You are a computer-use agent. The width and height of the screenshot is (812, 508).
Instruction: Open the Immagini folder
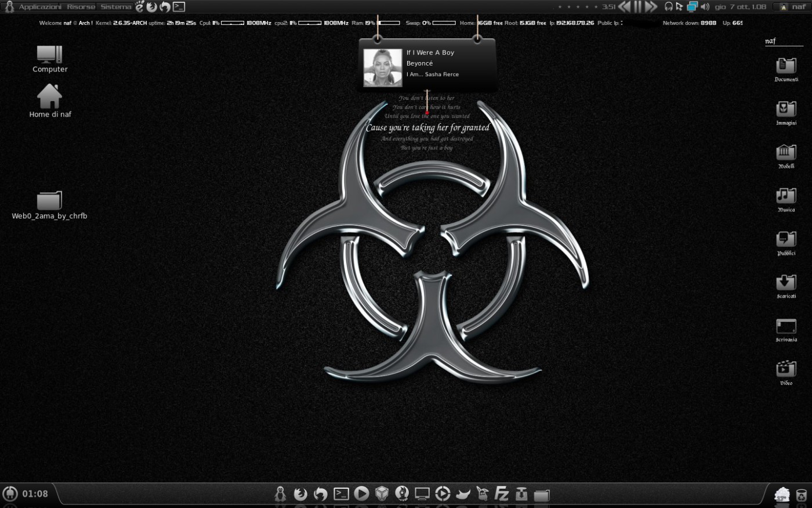coord(786,113)
